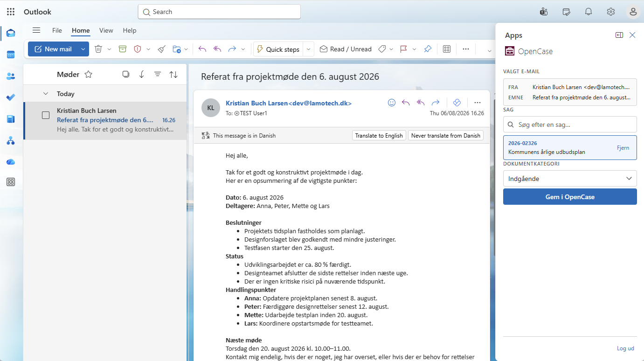Open Dokumentkategori Indgående dropdown
Screen dimensions: 644x361
click(570, 178)
